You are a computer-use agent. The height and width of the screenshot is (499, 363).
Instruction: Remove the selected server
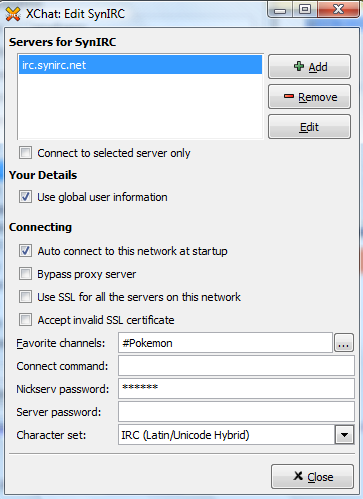[309, 97]
